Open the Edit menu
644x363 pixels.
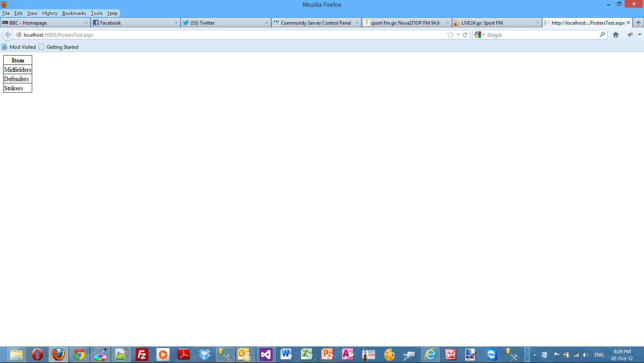19,13
